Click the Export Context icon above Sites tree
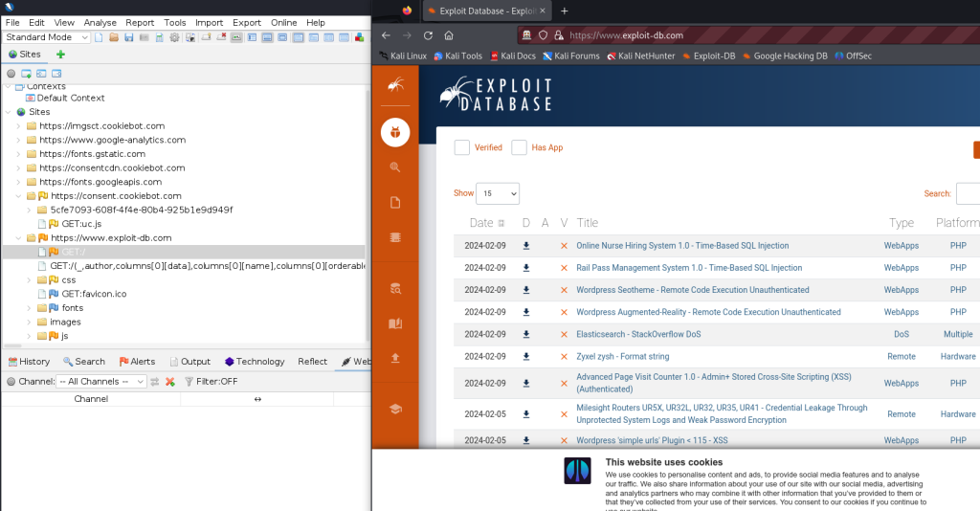Screen dimensions: 980x511 (56, 74)
